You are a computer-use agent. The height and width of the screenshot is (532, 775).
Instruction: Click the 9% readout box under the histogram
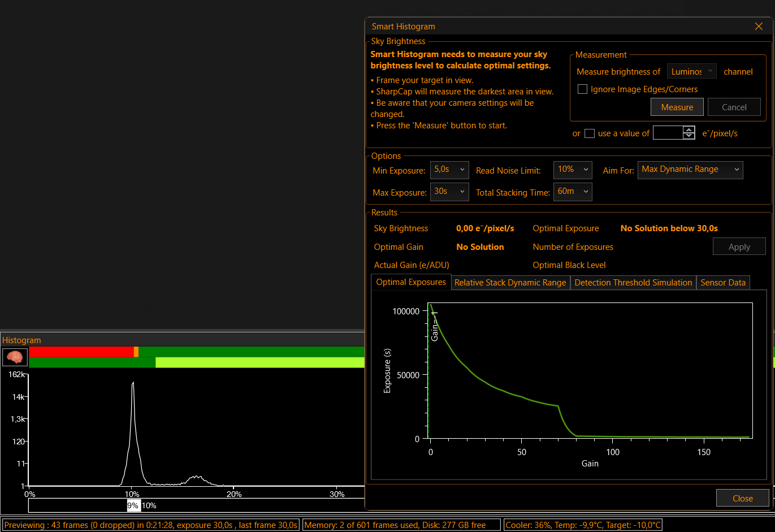click(133, 505)
